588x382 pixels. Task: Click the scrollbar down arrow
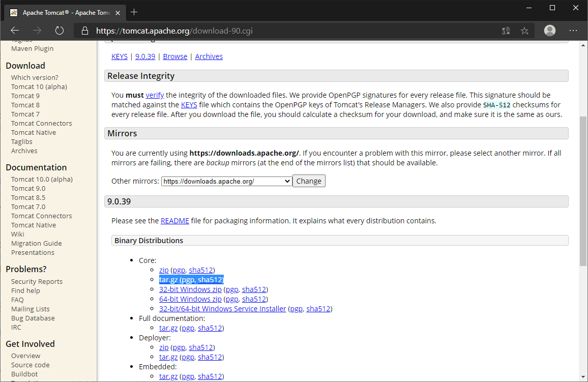(583, 377)
